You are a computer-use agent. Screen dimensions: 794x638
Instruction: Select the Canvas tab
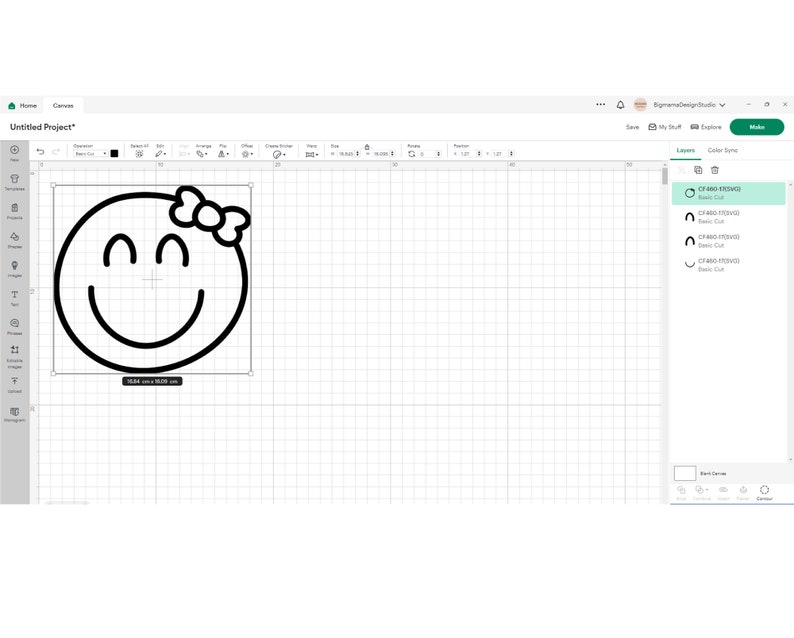pos(63,105)
